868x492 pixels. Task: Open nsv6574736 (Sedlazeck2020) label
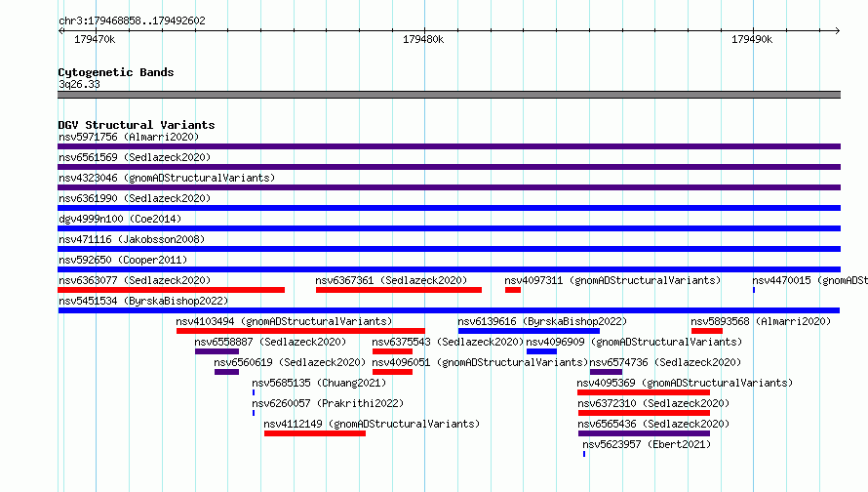click(x=665, y=362)
